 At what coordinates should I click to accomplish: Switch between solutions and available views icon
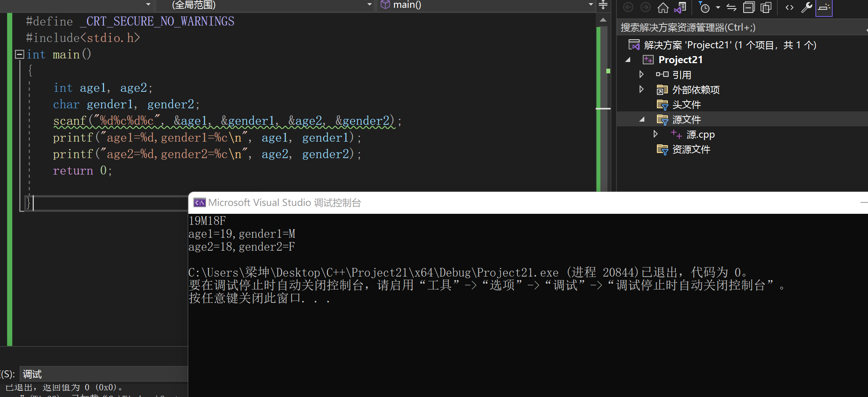(x=680, y=7)
